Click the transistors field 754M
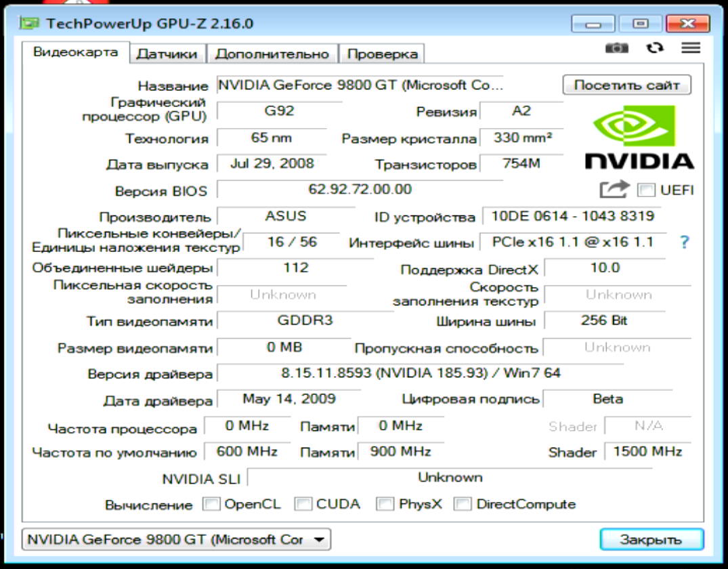Screen dimensions: 728x569 521,163
